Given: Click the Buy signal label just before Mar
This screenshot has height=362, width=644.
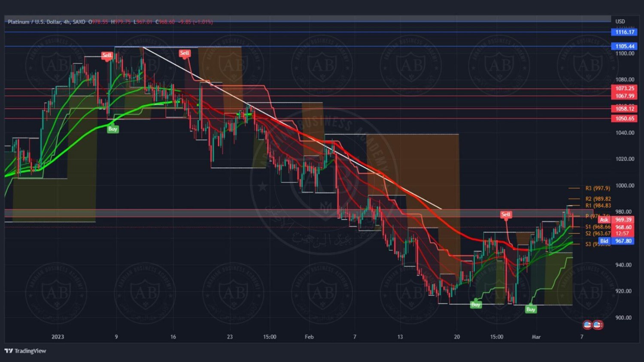Looking at the screenshot, I should coord(531,309).
